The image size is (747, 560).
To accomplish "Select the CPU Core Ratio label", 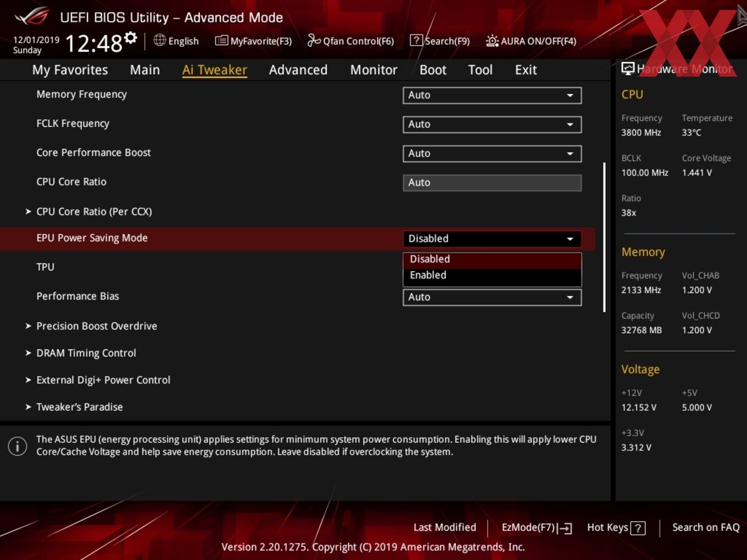I will coord(71,182).
